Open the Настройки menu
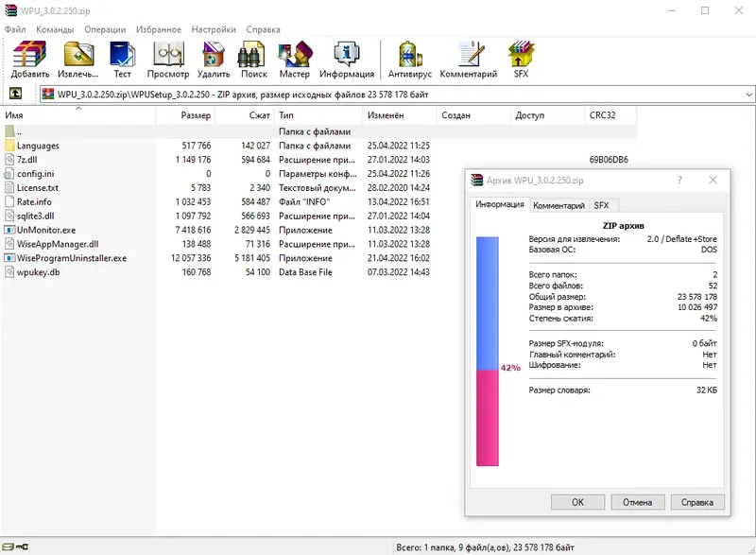 [x=213, y=29]
